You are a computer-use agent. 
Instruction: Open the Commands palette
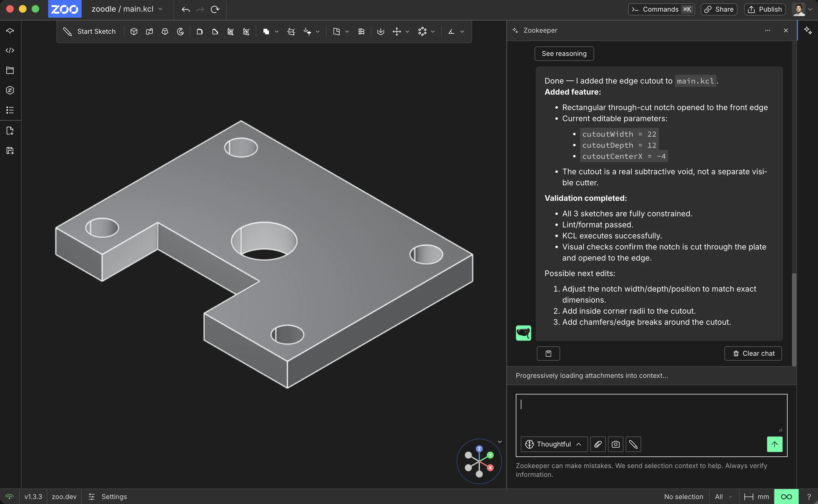pos(661,9)
